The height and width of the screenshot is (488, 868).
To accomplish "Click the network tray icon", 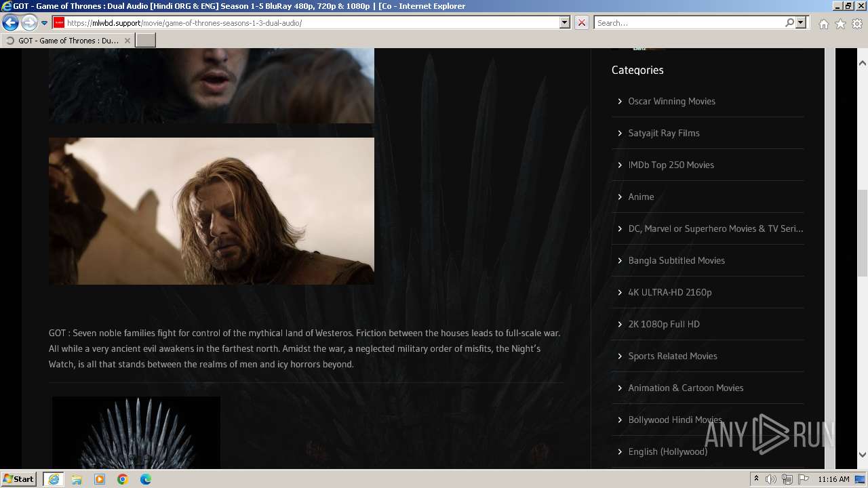I will coord(787,479).
